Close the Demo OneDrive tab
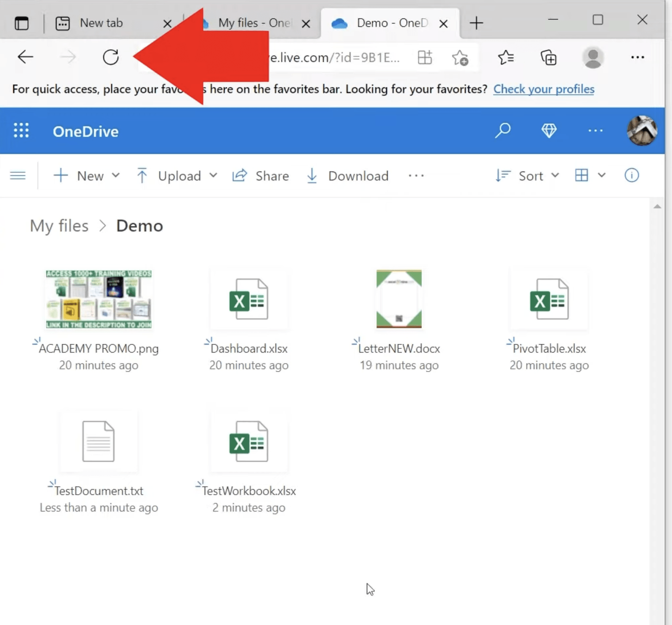 pyautogui.click(x=443, y=24)
